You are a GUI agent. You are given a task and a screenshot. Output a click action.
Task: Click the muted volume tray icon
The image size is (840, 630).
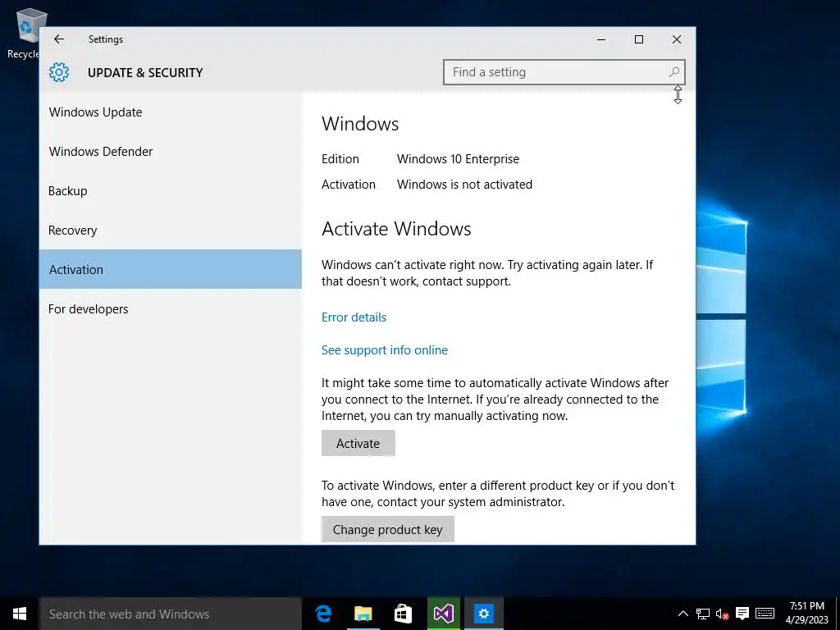tap(722, 614)
